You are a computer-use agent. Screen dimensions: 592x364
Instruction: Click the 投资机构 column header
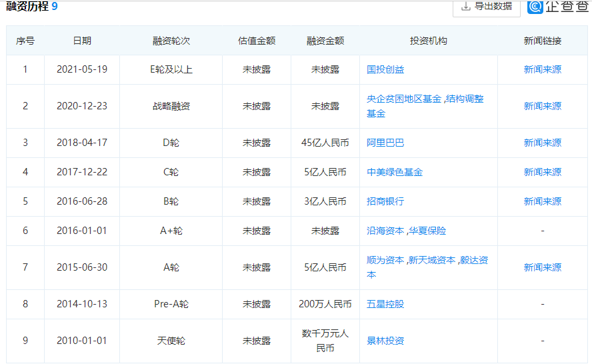(429, 41)
